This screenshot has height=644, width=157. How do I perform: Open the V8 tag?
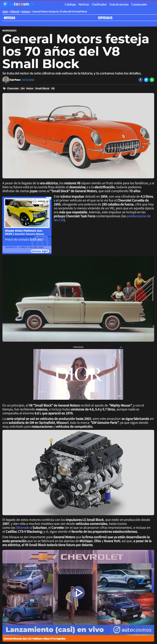pyautogui.click(x=53, y=88)
